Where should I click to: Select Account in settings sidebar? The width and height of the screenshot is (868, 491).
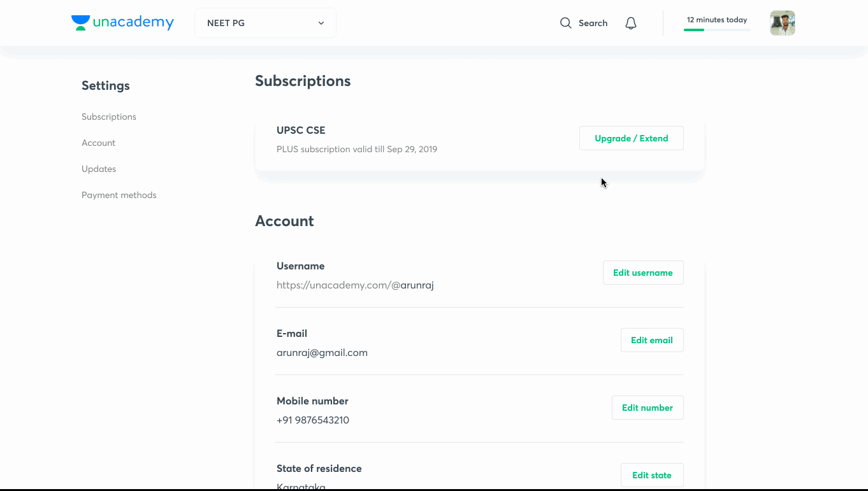tap(98, 143)
